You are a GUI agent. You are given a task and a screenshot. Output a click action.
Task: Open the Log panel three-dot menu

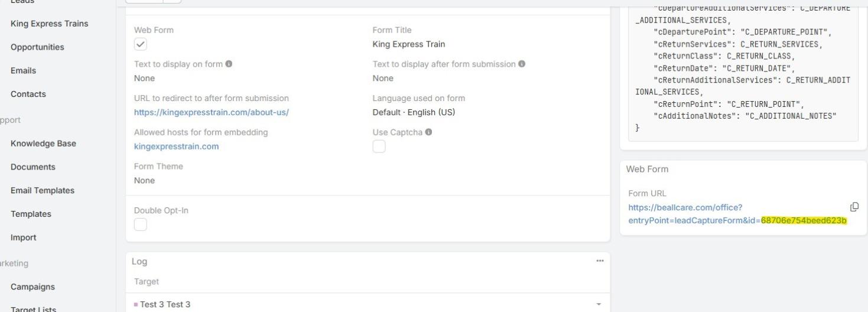[x=600, y=261]
